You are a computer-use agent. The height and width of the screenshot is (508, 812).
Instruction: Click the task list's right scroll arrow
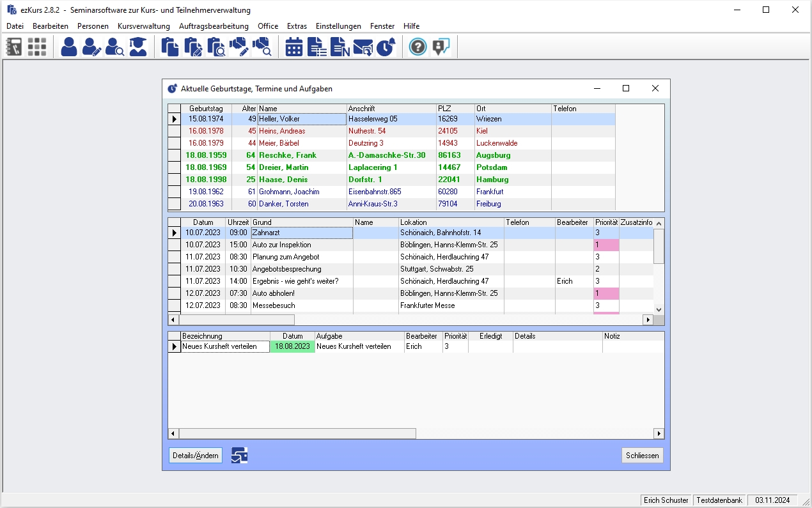click(x=659, y=434)
